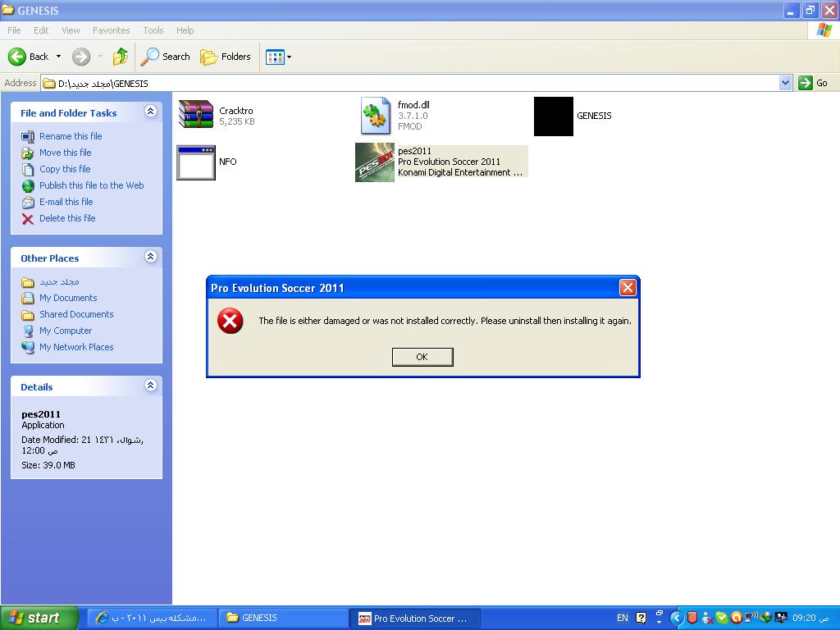Toggle the Folders pane

[x=226, y=57]
